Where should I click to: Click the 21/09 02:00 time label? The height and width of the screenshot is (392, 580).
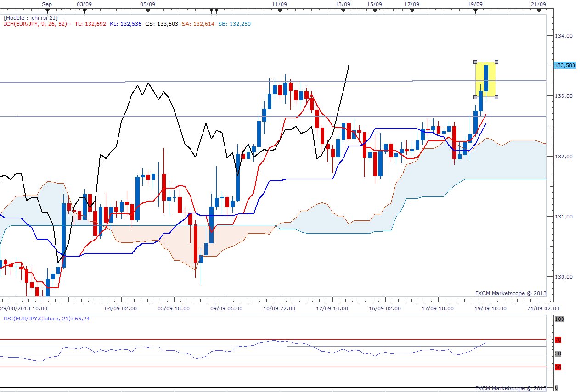tap(544, 308)
